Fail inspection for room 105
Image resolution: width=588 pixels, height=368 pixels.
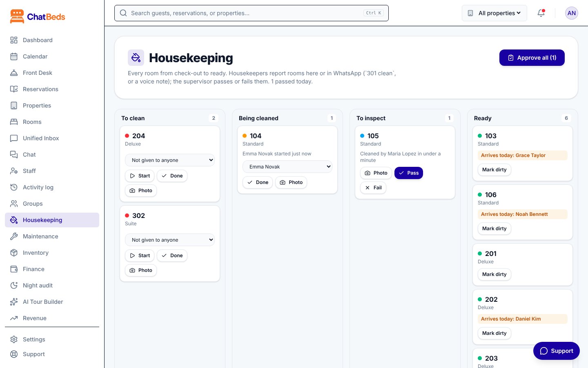pos(373,188)
